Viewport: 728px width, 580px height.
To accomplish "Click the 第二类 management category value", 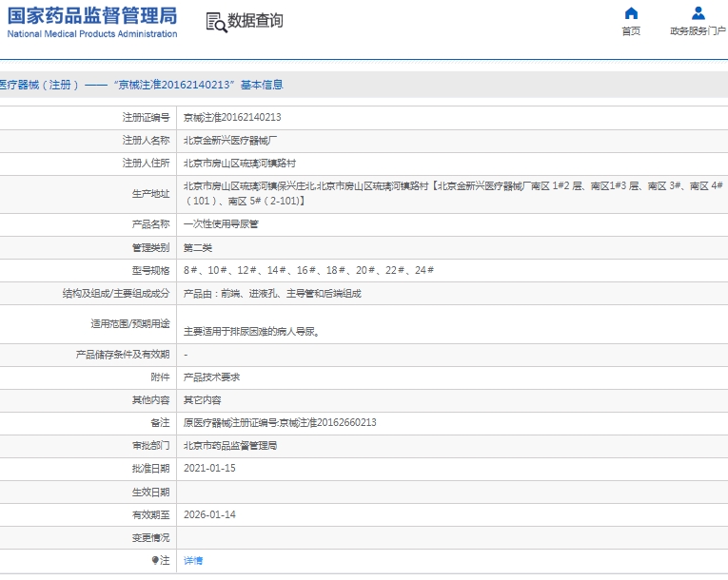I will 198,248.
